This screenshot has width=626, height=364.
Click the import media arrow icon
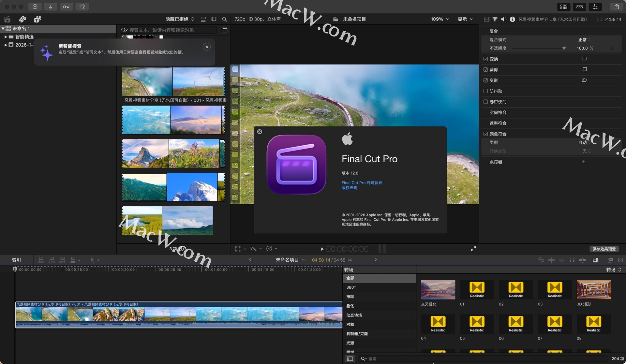point(51,7)
